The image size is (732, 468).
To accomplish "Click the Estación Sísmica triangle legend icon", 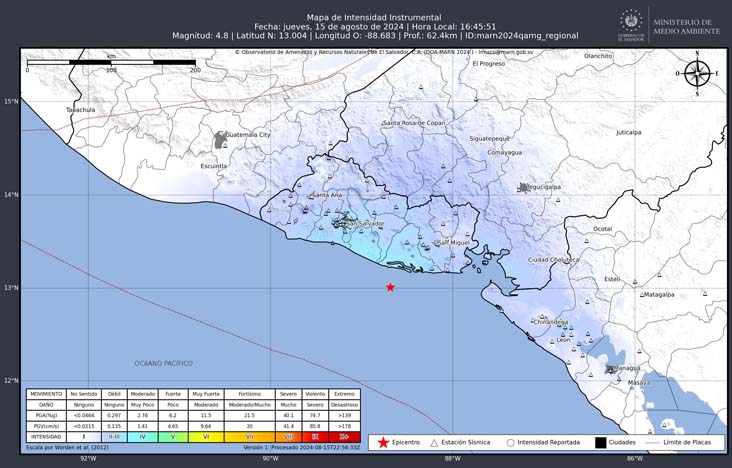I will pyautogui.click(x=434, y=442).
